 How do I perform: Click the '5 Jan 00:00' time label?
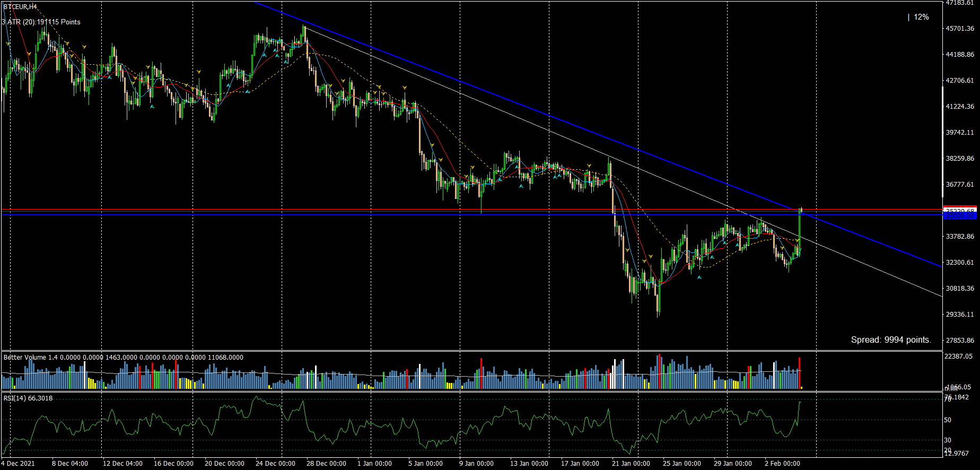click(426, 464)
